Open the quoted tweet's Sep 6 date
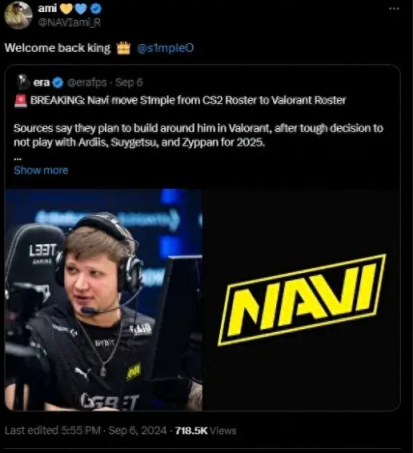This screenshot has width=413, height=453. click(x=129, y=82)
